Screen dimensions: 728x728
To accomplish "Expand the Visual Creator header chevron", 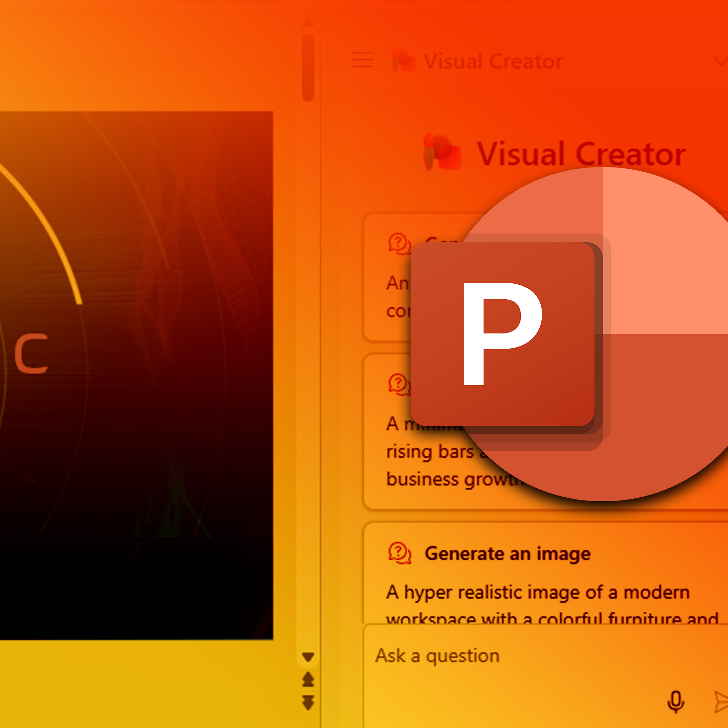I will (x=721, y=61).
